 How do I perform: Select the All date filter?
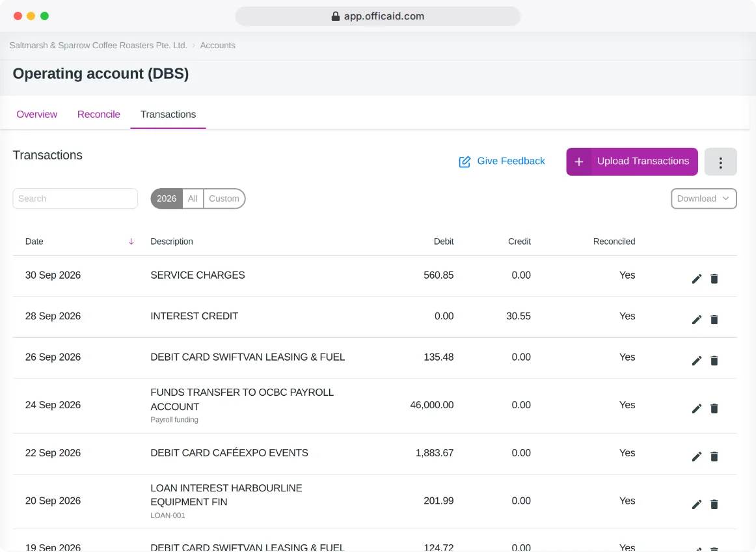coord(193,199)
